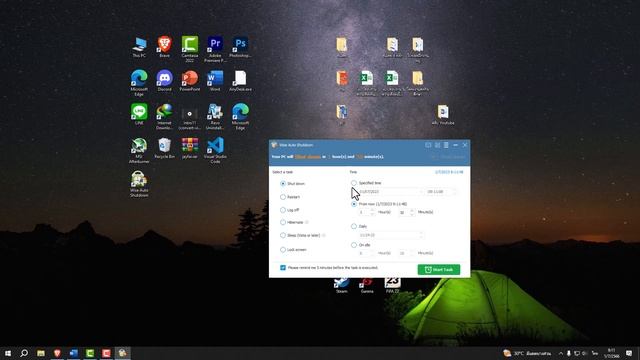Select the joyfar.rar archive icon
This screenshot has height=360, width=640.
190,148
